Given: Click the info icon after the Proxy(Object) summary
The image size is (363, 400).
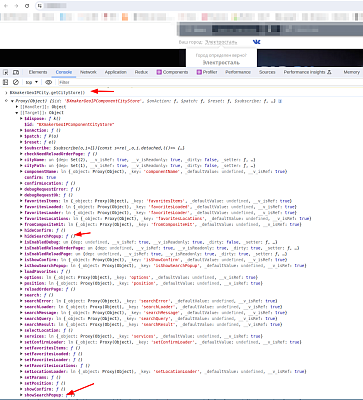Looking at the screenshot, I should coord(280,101).
